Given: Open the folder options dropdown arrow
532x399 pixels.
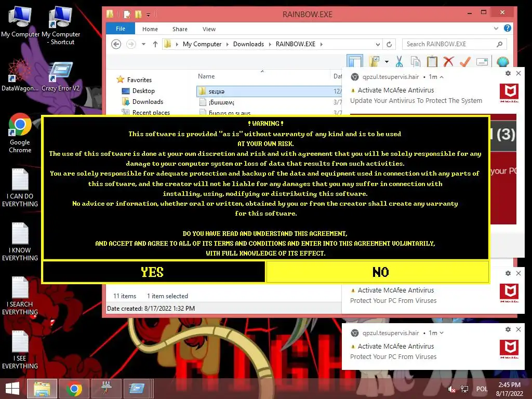Looking at the screenshot, I should 387,62.
